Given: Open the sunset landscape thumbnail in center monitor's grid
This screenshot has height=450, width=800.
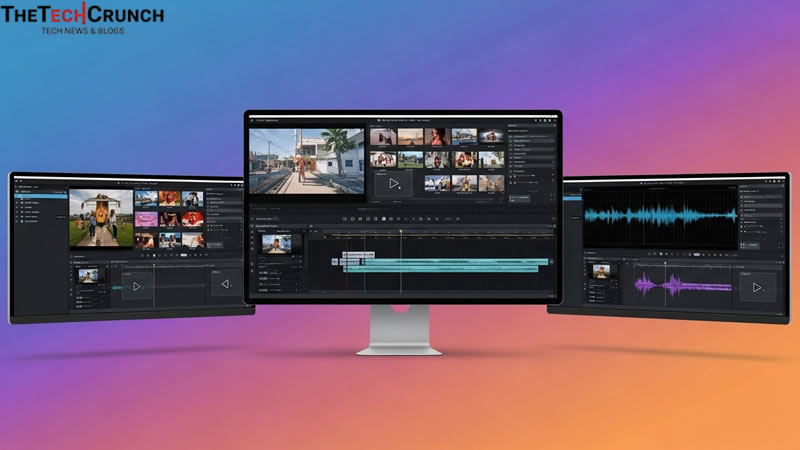Looking at the screenshot, I should tap(411, 137).
